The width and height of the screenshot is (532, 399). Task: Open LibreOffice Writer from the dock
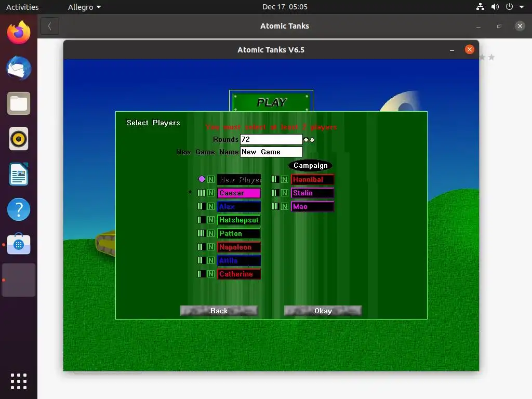coord(19,175)
